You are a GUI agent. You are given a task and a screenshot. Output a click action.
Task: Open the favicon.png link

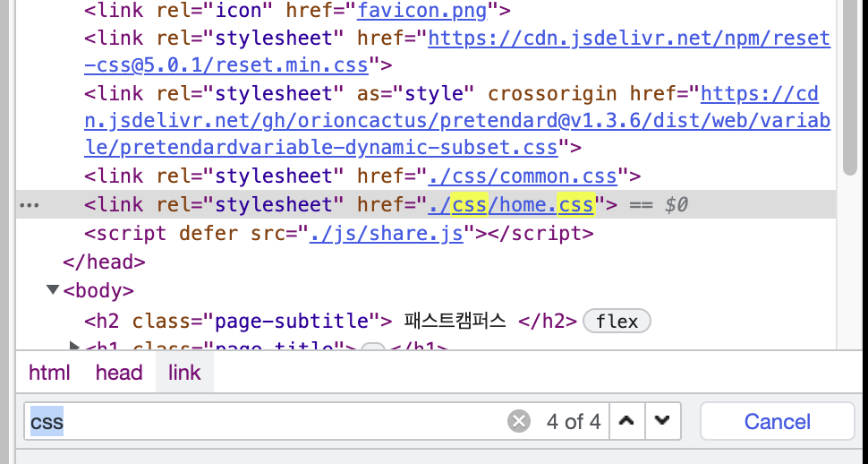[422, 11]
